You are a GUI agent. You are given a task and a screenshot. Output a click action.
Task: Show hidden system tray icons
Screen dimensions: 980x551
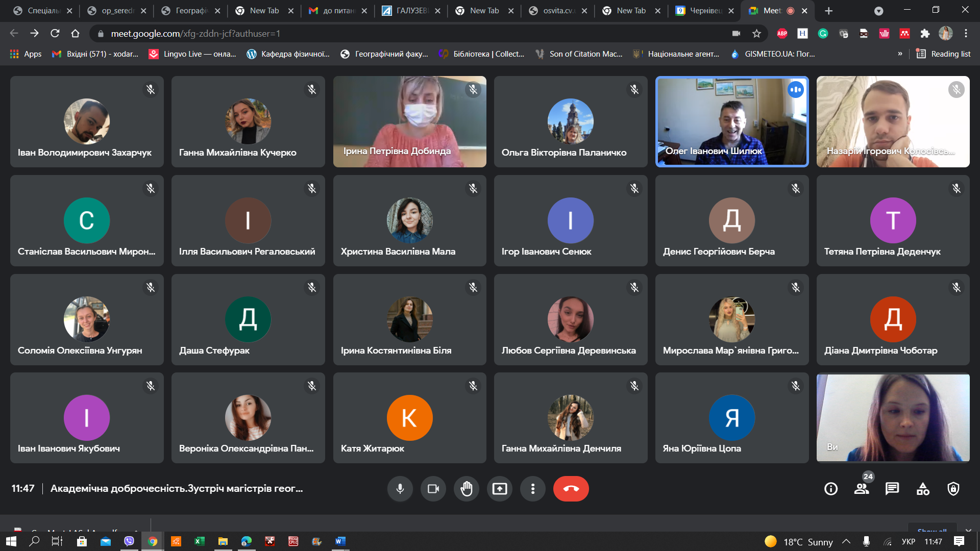[x=846, y=541]
